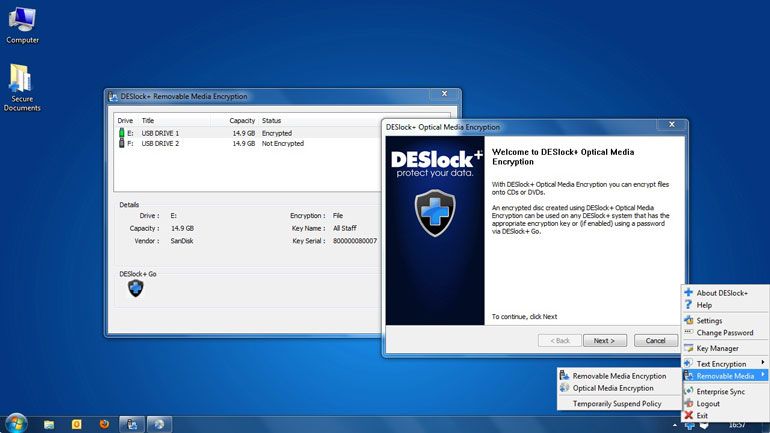The image size is (770, 433).
Task: Select Change Password in the tray menu
Action: (724, 333)
